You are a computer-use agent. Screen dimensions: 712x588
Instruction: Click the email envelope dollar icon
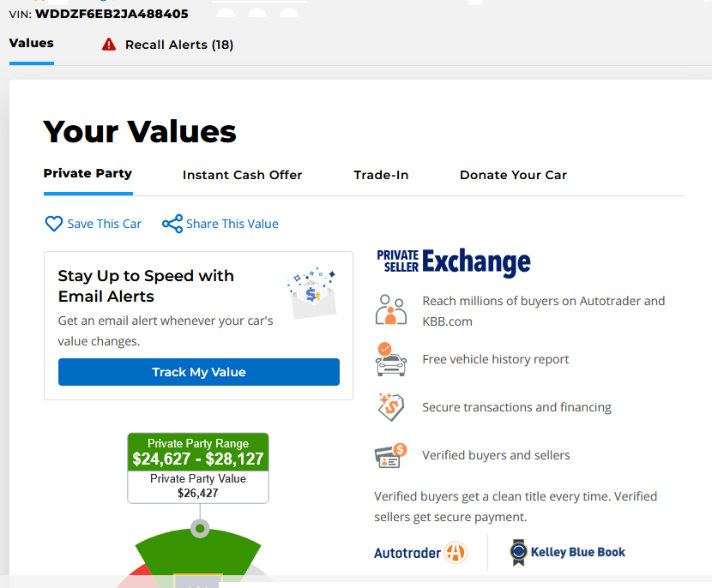click(x=311, y=293)
